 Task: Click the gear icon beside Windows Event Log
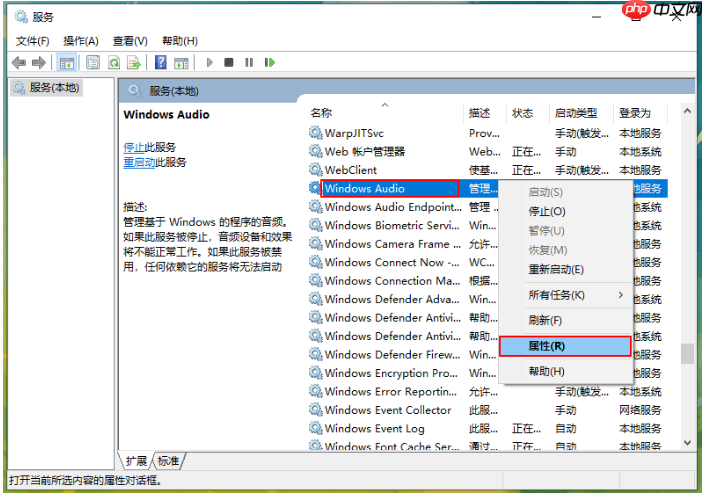pos(316,428)
